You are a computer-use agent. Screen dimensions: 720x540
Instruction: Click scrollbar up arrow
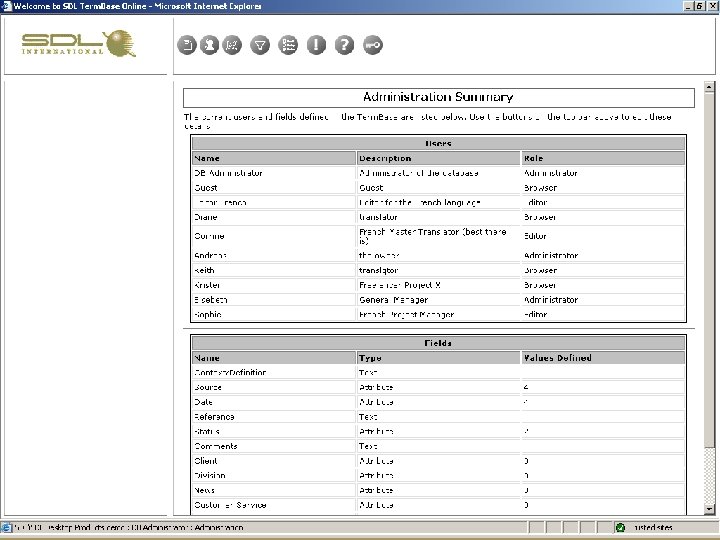[x=709, y=86]
